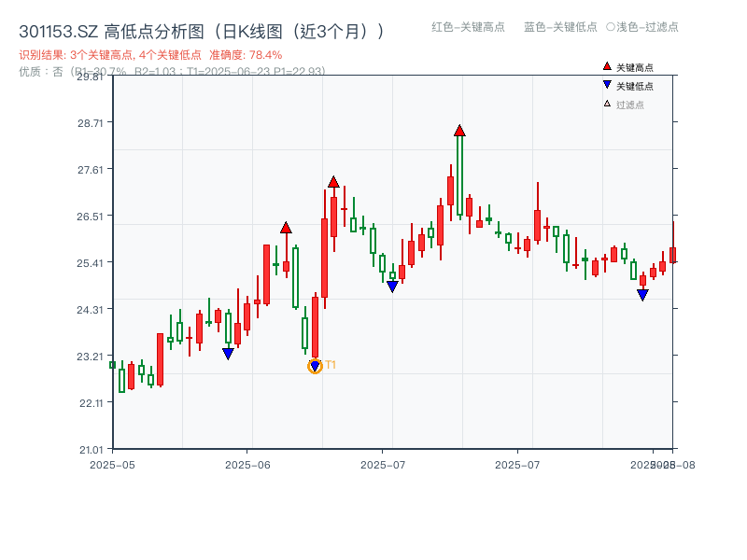Toggle the 关键低点 series visibility in the legend
747x560 pixels.
[x=631, y=86]
